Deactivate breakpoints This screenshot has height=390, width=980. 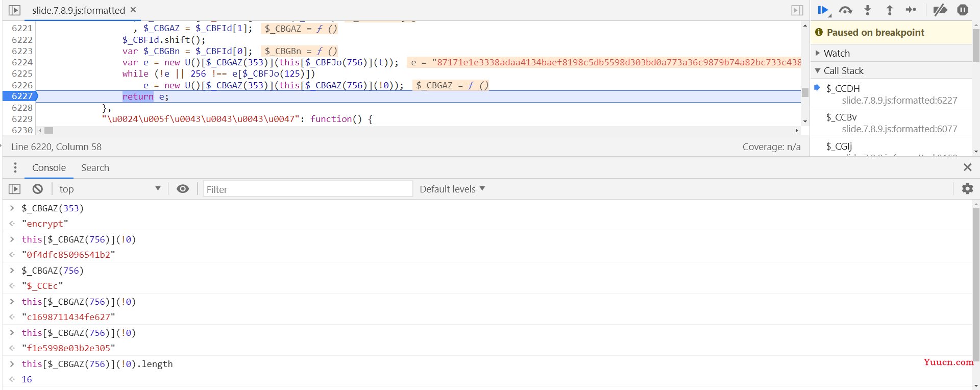(x=940, y=10)
